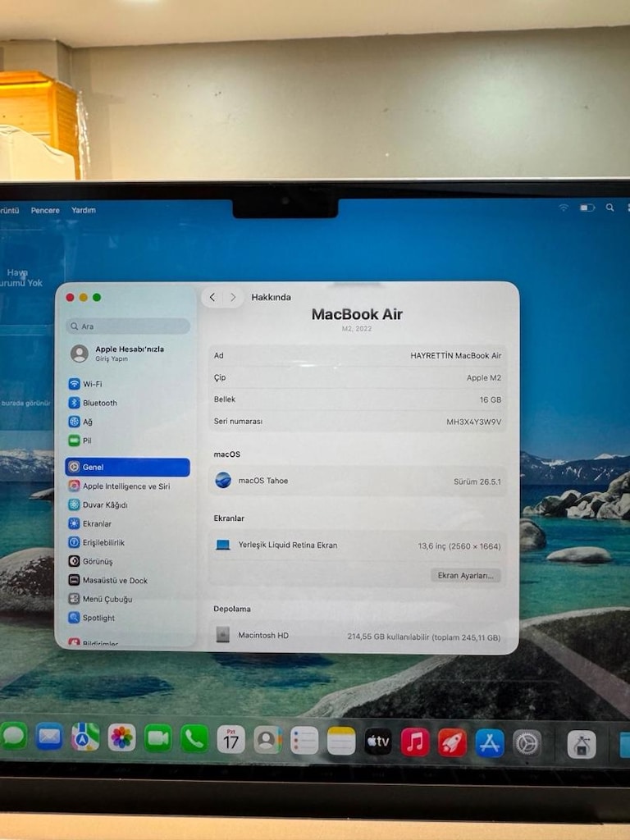Open Mail from the Dock
The width and height of the screenshot is (630, 840).
[48, 737]
